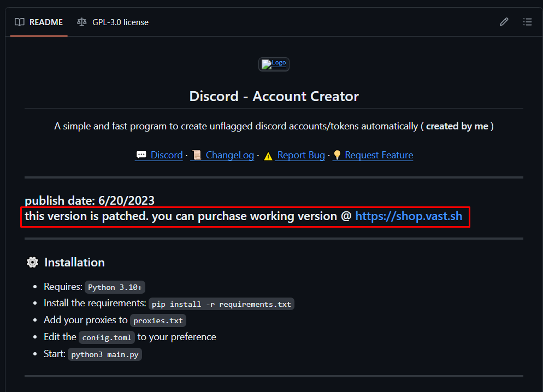Click the 'publish date: 6/20/2023' text
The height and width of the screenshot is (392, 543).
click(x=90, y=201)
